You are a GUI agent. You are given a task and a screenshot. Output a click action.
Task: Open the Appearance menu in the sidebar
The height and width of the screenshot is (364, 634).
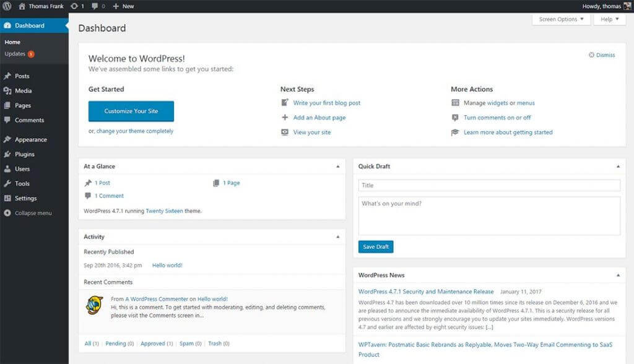[30, 139]
